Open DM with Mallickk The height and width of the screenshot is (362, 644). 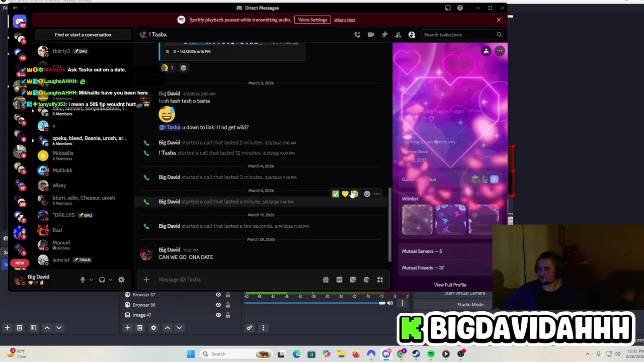tap(83, 170)
